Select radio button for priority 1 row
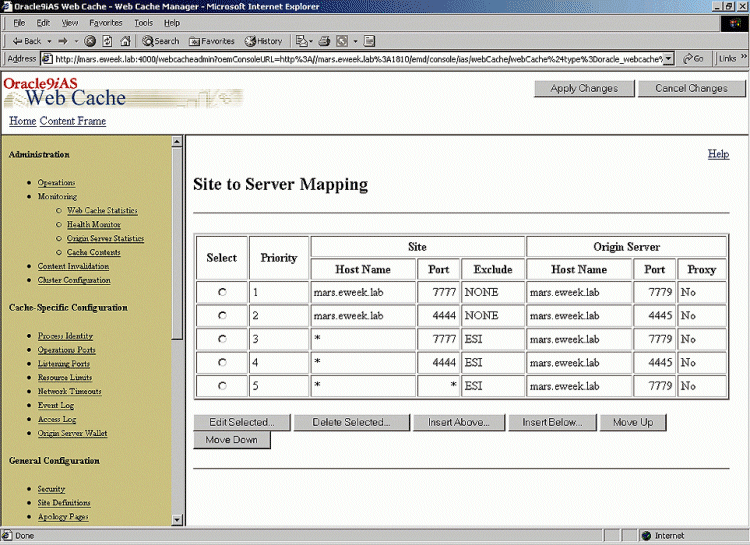 [x=222, y=292]
